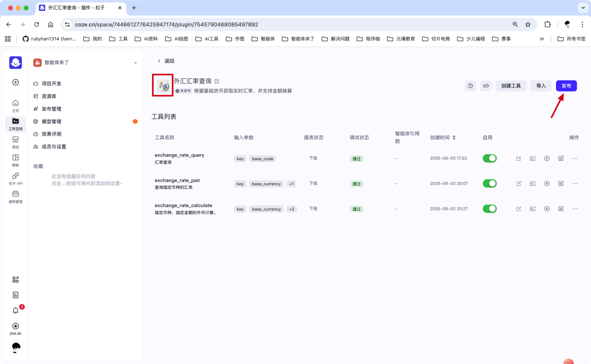
Task: Click the plugin icon thumbnail of 外汇汇率查询
Action: pyautogui.click(x=163, y=86)
